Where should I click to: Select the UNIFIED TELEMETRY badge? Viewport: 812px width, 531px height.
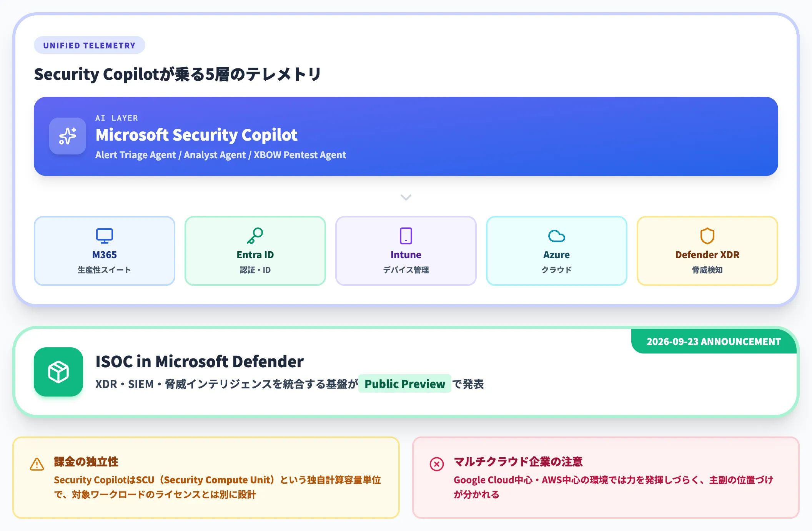(90, 45)
